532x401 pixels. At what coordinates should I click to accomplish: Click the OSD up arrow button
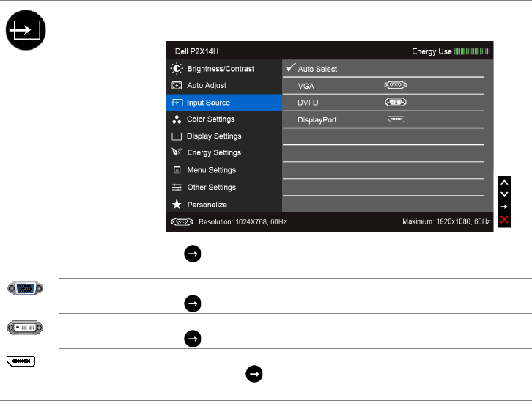pyautogui.click(x=504, y=183)
